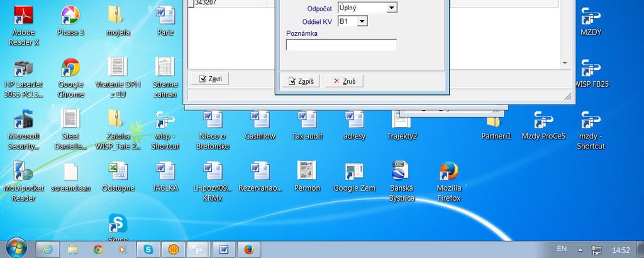Open the network tray icon
644x258 pixels.
(x=596, y=249)
